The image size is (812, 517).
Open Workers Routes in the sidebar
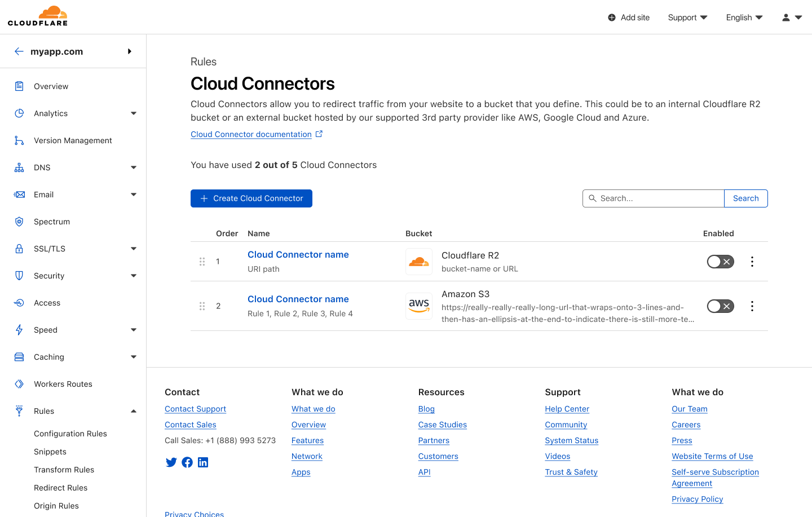(x=63, y=384)
